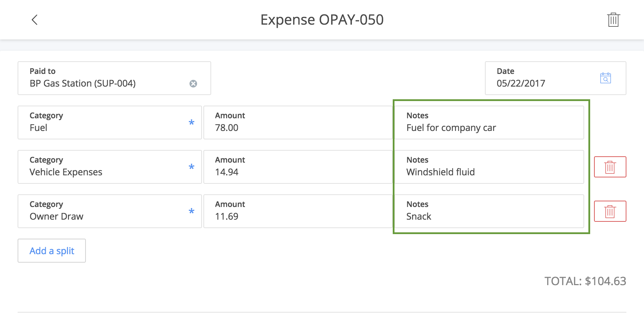Click the asterisk beside the Fuel category
Image resolution: width=644 pixels, height=314 pixels.
(x=191, y=123)
